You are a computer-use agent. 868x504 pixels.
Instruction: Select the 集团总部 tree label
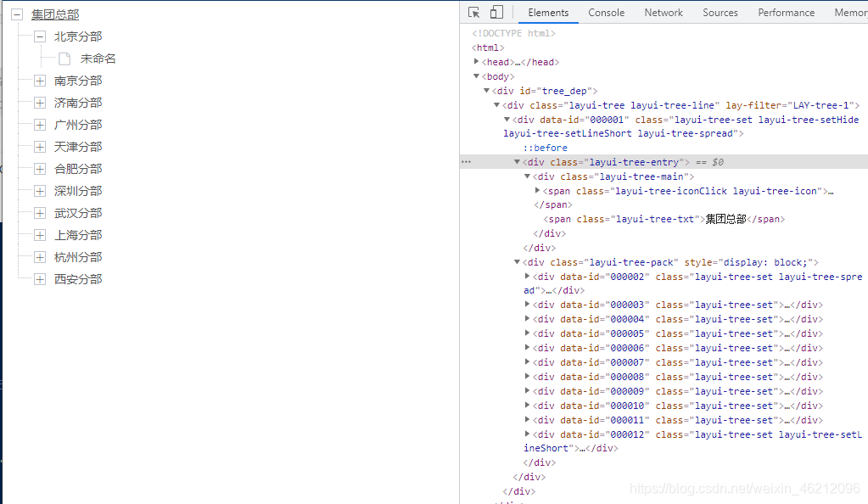point(55,15)
